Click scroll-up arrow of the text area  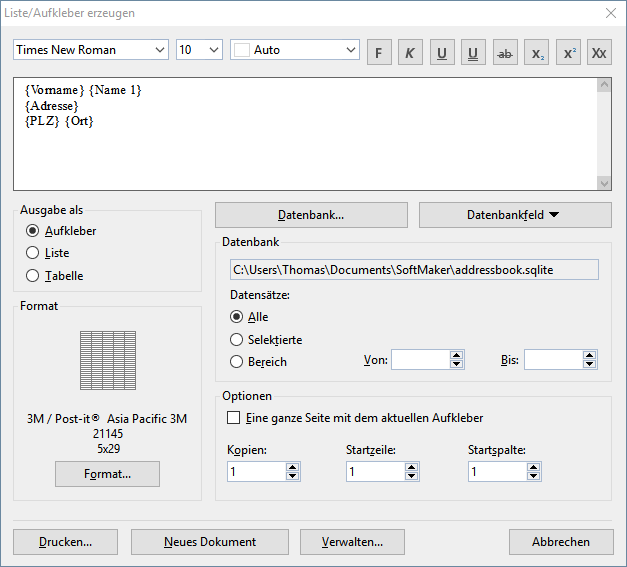604,85
